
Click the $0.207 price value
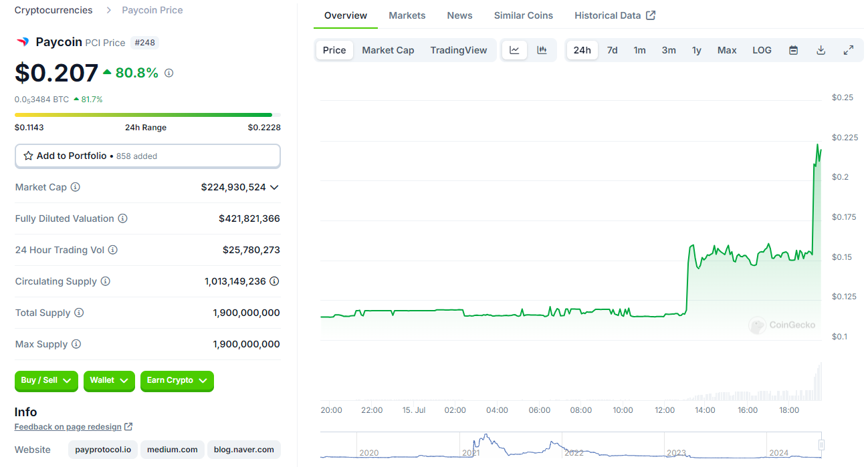click(57, 73)
